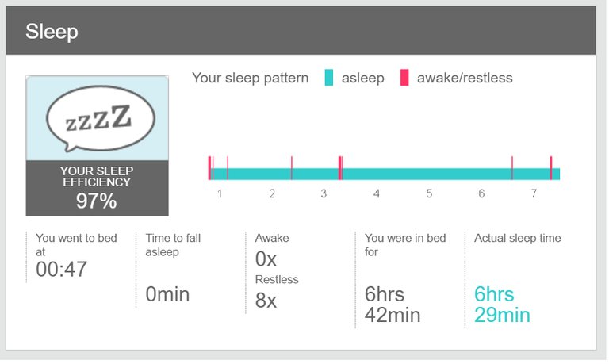Click the zzZZ speech bubble icon
This screenshot has height=364, width=609.
pos(97,117)
